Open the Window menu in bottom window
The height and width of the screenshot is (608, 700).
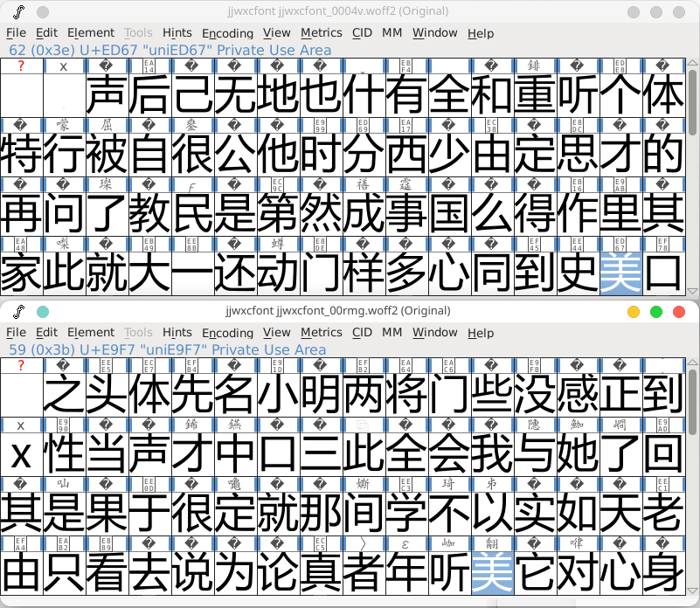[434, 333]
